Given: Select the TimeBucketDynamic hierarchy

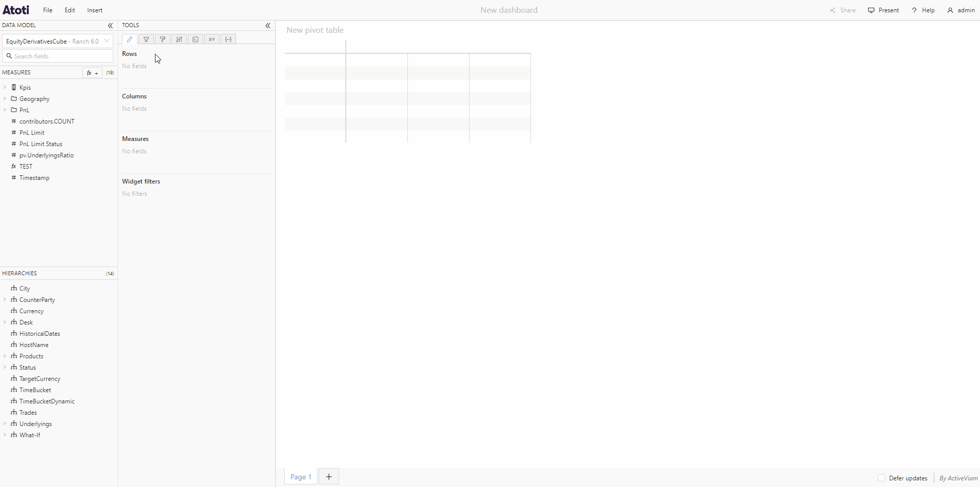Looking at the screenshot, I should 47,401.
